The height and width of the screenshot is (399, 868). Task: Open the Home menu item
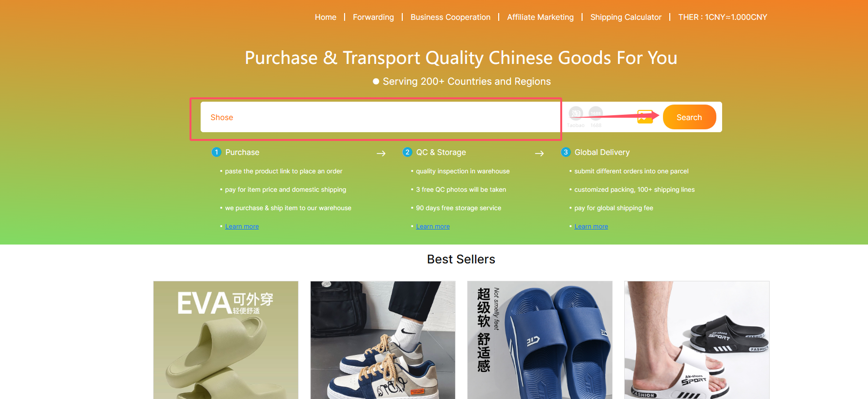click(x=326, y=17)
